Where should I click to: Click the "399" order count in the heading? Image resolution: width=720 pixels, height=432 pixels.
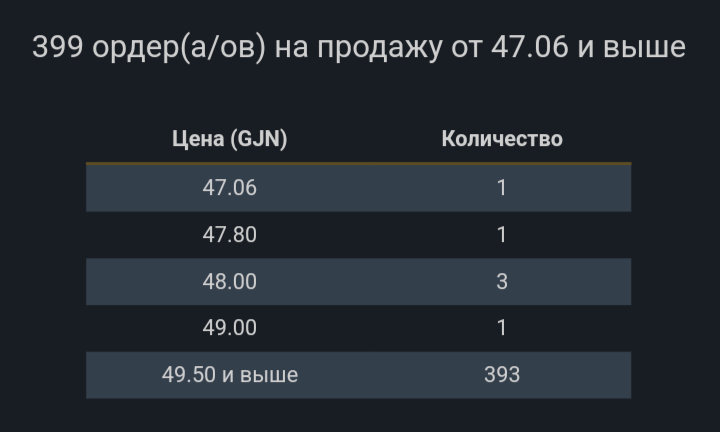coord(57,47)
